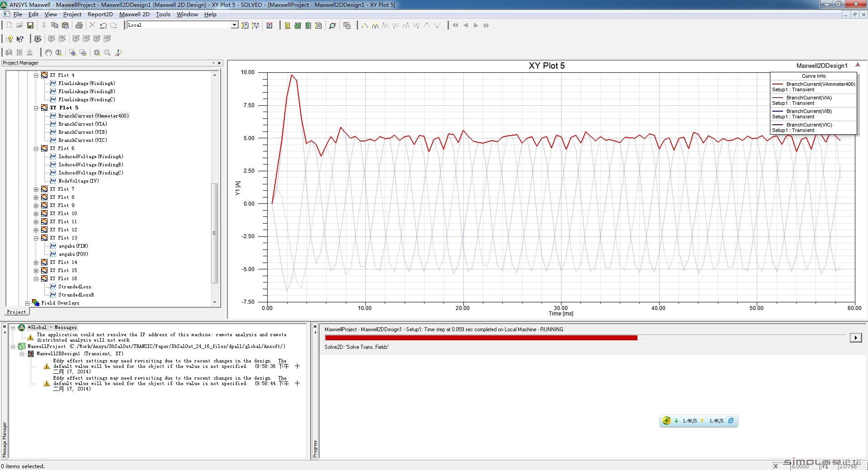Image resolution: width=868 pixels, height=470 pixels.
Task: Click the Cut scissors icon
Action: point(44,25)
